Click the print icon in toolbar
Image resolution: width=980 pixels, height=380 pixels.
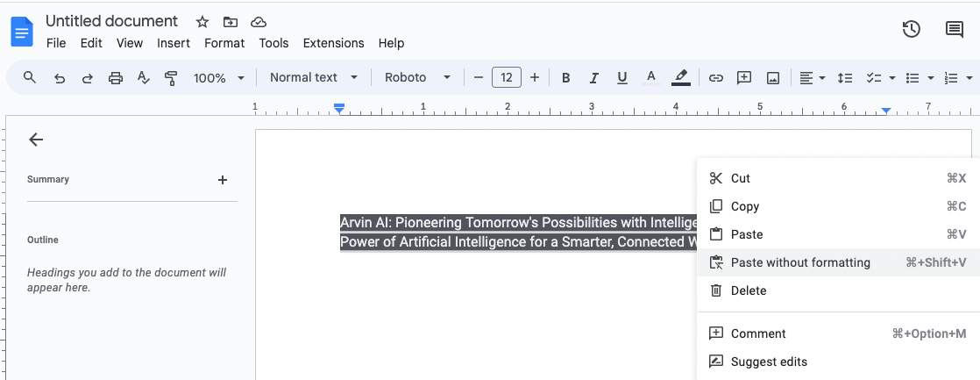click(x=116, y=78)
